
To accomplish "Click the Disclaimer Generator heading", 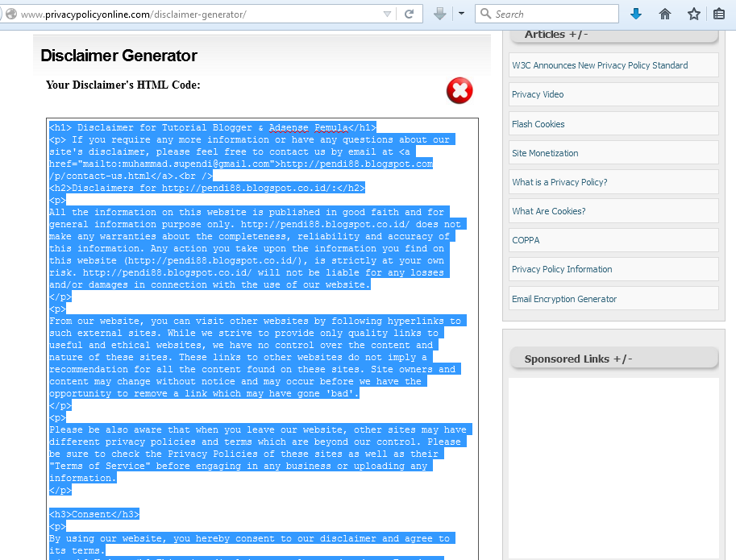I will pyautogui.click(x=119, y=56).
